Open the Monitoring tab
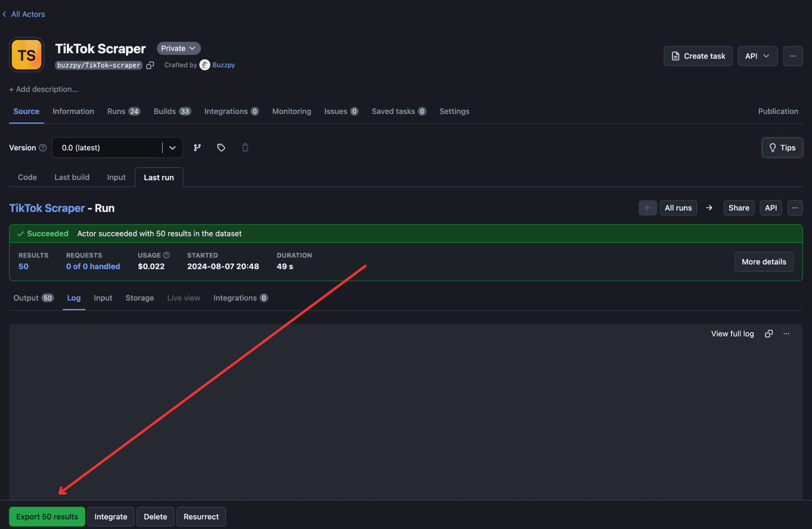Screen dimensions: 812x529 click(x=291, y=111)
